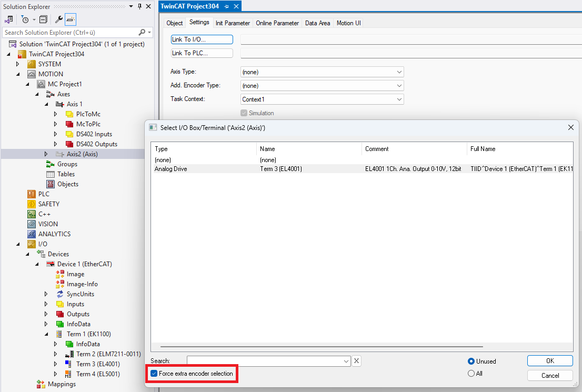The width and height of the screenshot is (582, 392).
Task: Open the Data Area tab
Action: pos(317,23)
